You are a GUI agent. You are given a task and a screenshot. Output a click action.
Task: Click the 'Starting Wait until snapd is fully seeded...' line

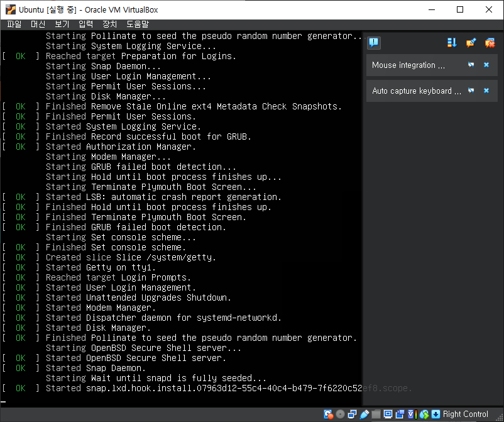tap(156, 378)
